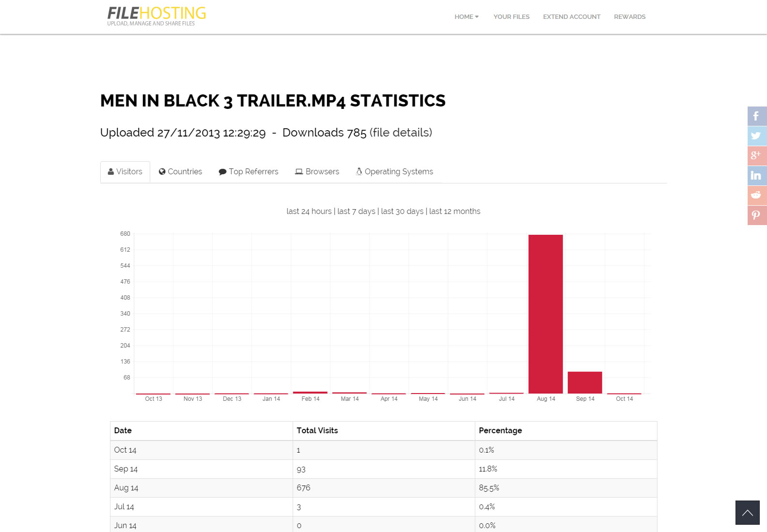Click the 11.8% percentage cell
The width and height of the screenshot is (767, 532).
click(566, 469)
